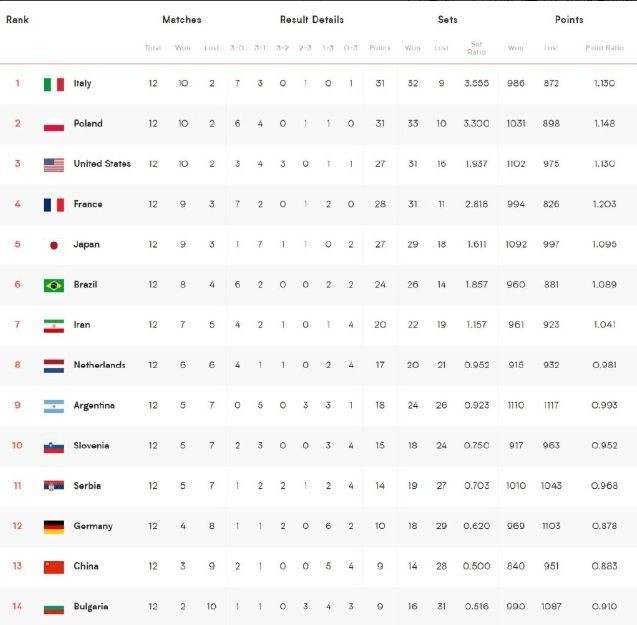Screen dimensions: 637x625
Task: Click the Netherlands flag icon
Action: [x=54, y=365]
